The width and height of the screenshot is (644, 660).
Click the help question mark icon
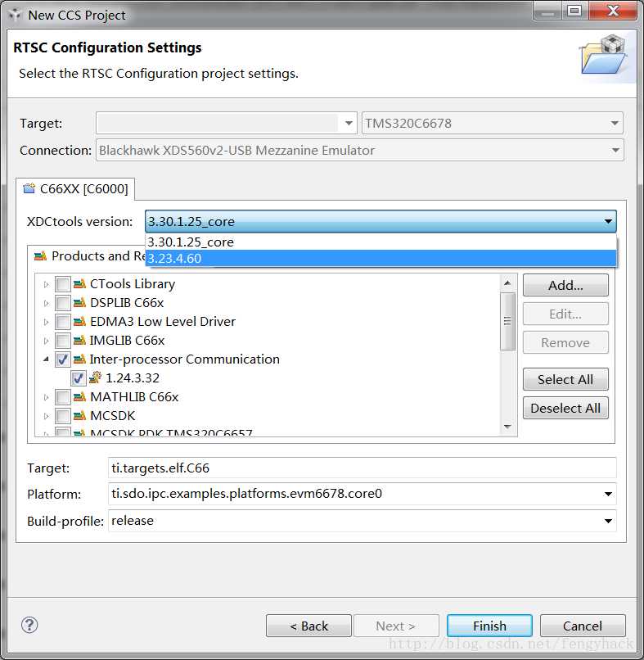(29, 625)
